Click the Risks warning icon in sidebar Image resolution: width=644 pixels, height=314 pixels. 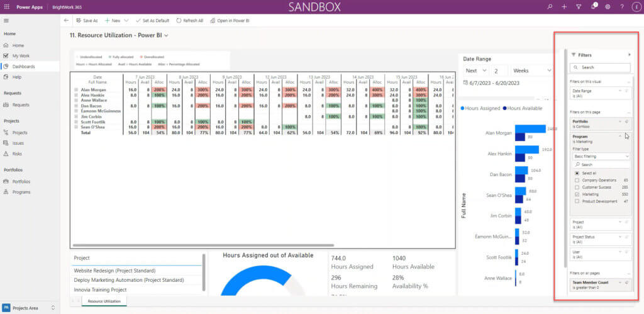pyautogui.click(x=6, y=154)
